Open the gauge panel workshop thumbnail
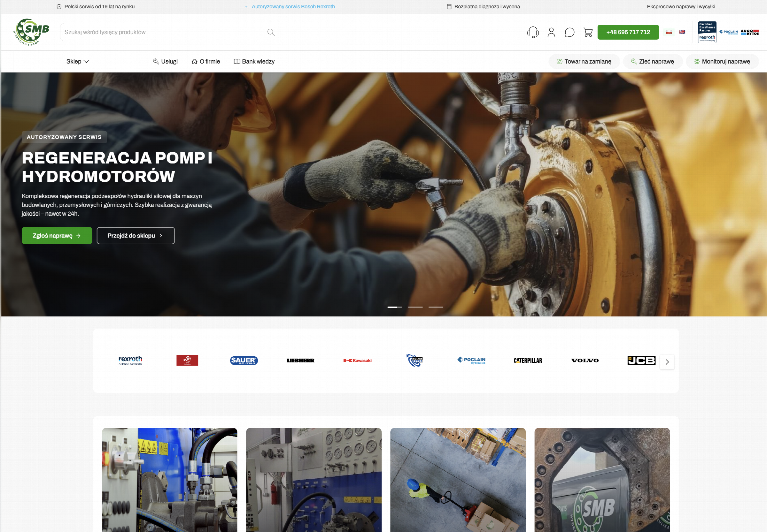The width and height of the screenshot is (767, 532). (314, 480)
